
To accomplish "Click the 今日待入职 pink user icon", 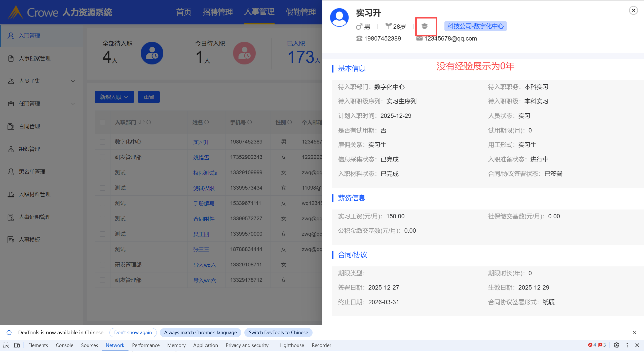I will [x=244, y=53].
